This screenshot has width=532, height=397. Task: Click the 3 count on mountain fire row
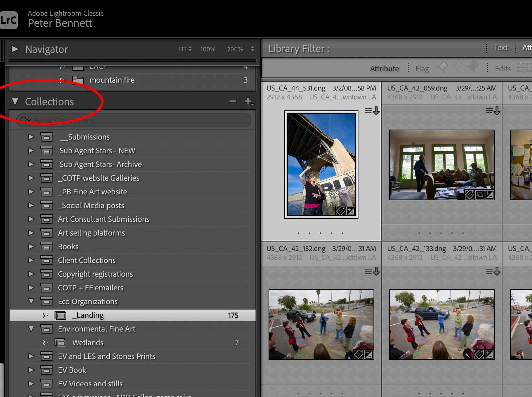coord(246,80)
